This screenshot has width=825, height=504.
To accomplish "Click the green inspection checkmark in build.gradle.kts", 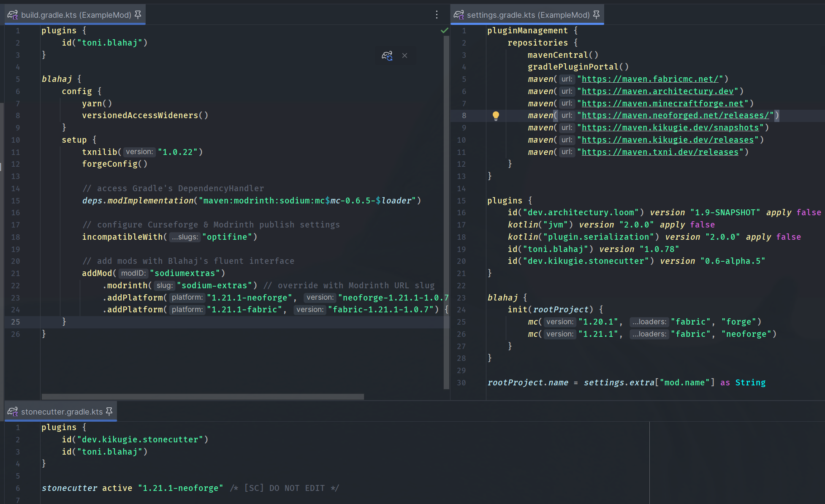I will [x=444, y=30].
